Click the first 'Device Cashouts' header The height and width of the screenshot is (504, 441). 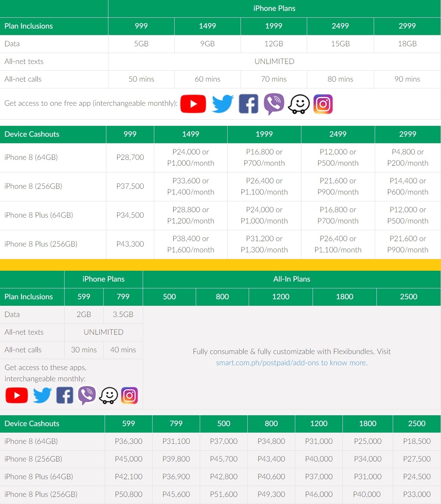pos(53,134)
